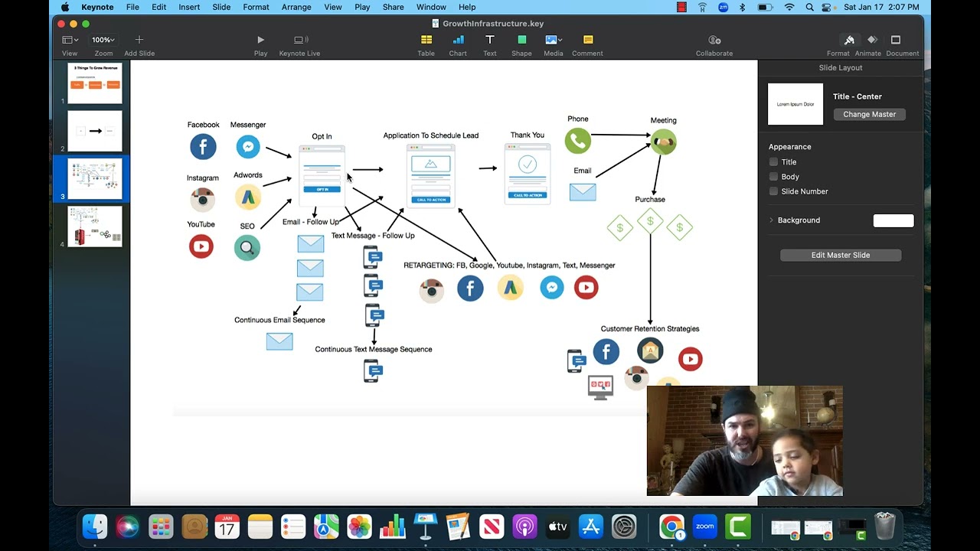Select the Thank You page graphic
This screenshot has height=551, width=980.
(528, 174)
